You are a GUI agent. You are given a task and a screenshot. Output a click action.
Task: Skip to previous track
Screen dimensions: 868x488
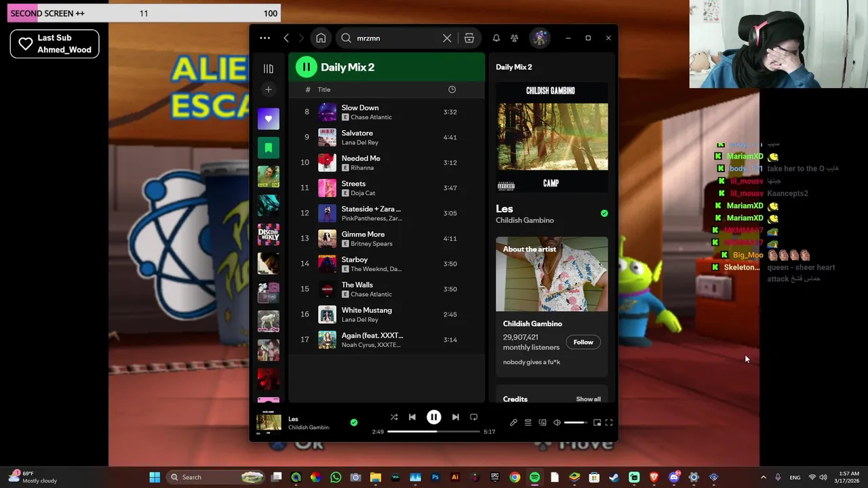[412, 418]
